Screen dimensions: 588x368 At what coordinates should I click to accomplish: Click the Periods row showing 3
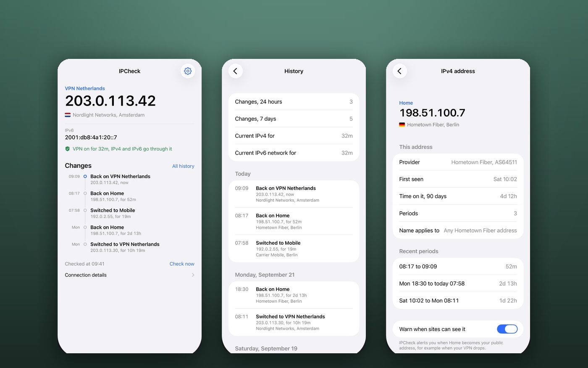click(458, 213)
